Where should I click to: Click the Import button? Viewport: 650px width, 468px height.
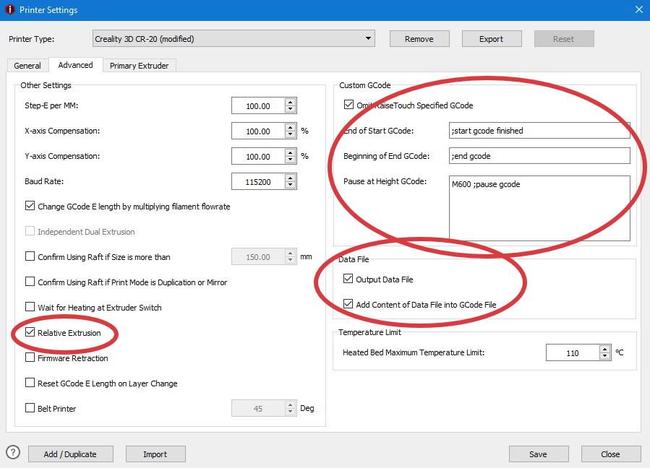155,453
